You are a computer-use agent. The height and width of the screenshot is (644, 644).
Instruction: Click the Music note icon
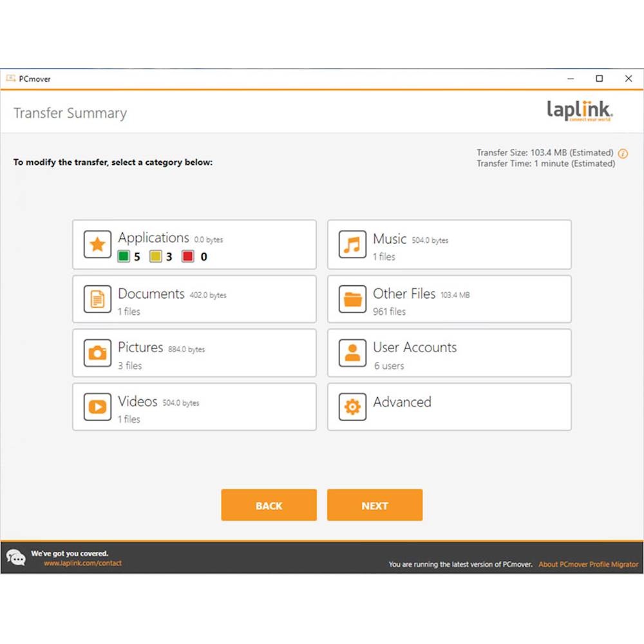[352, 244]
